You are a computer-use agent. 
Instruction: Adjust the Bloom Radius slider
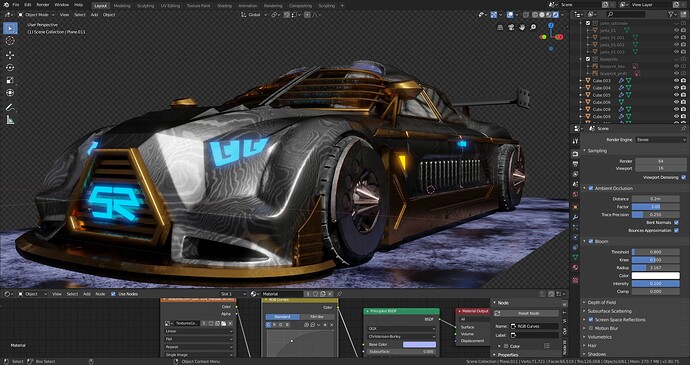coord(656,268)
